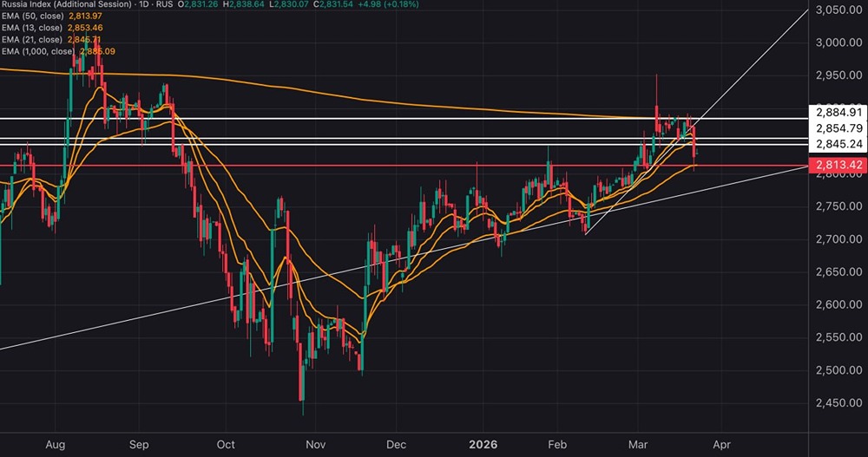
Task: Click the Dec label on time axis
Action: point(397,445)
